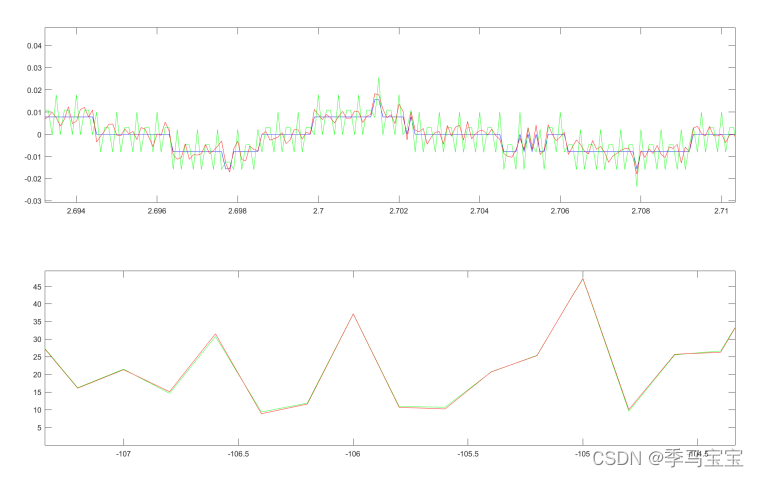Click the 2.706 x-axis tick label
Viewport: 759px width, 477px height.
coord(560,211)
